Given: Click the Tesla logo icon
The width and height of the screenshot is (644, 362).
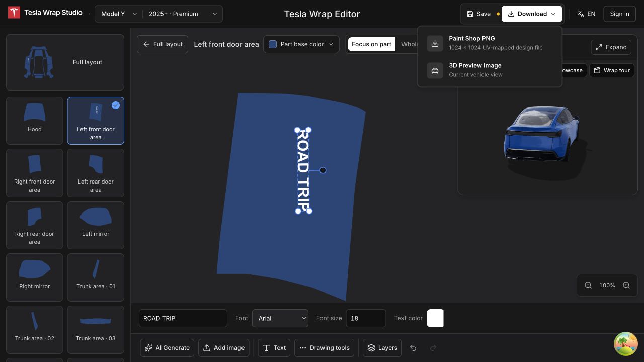Looking at the screenshot, I should (x=14, y=13).
